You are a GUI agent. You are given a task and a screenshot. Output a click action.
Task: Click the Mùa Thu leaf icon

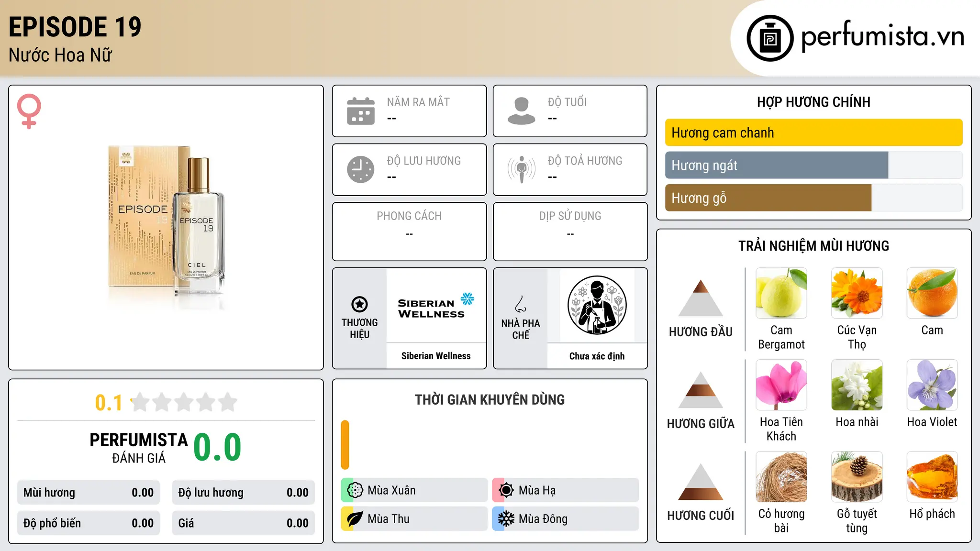click(x=355, y=519)
